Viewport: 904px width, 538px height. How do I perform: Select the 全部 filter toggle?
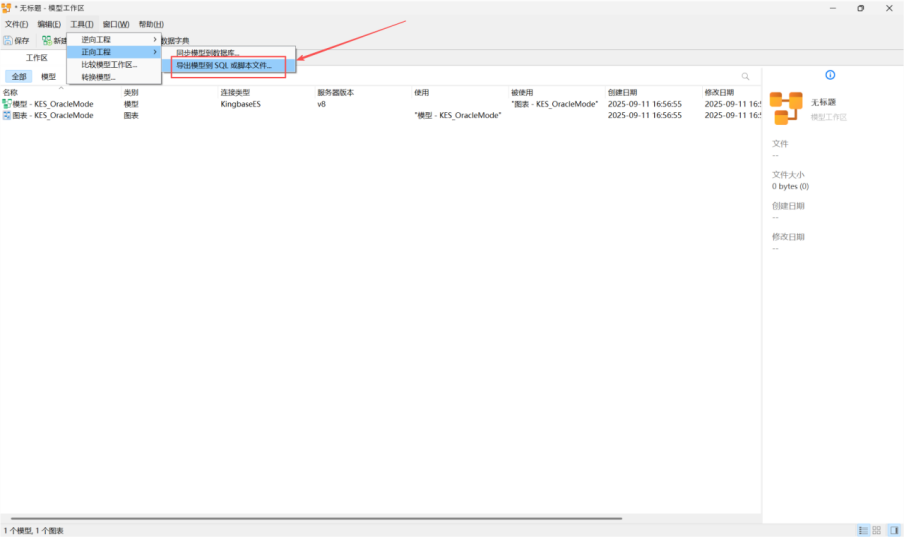click(x=19, y=76)
